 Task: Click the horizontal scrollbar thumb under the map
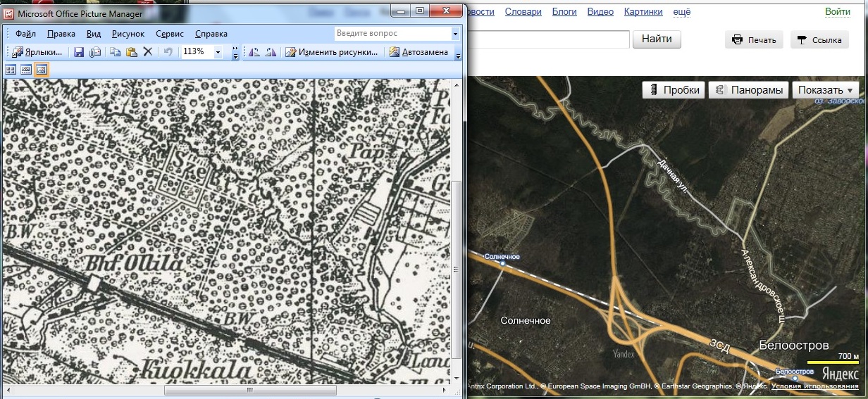pyautogui.click(x=251, y=390)
